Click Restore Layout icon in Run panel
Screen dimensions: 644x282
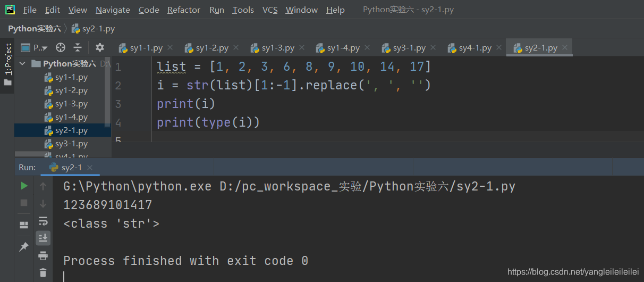[24, 225]
